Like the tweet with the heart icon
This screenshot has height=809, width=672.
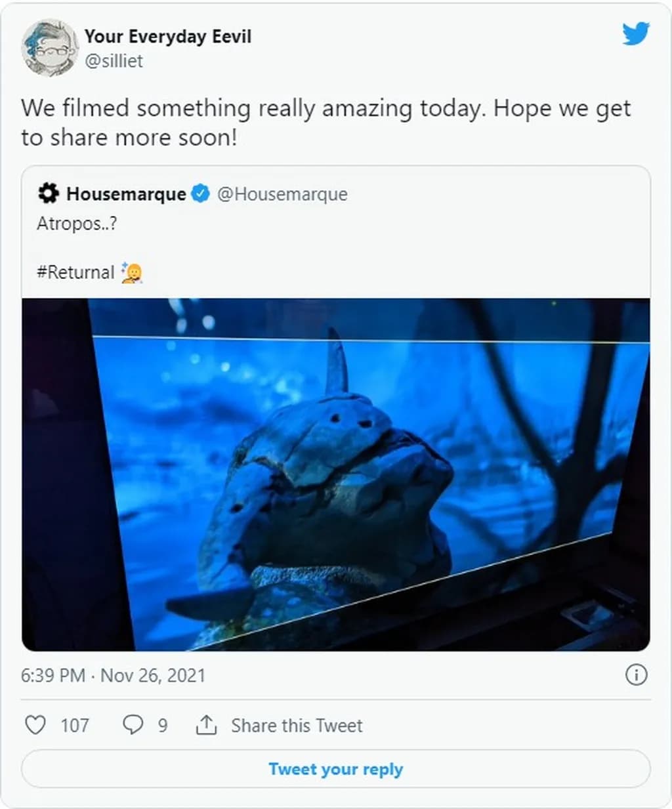pyautogui.click(x=35, y=725)
